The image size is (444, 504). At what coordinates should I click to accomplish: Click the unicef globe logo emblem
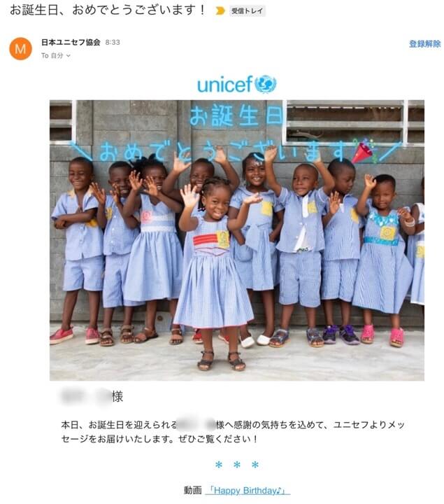265,84
